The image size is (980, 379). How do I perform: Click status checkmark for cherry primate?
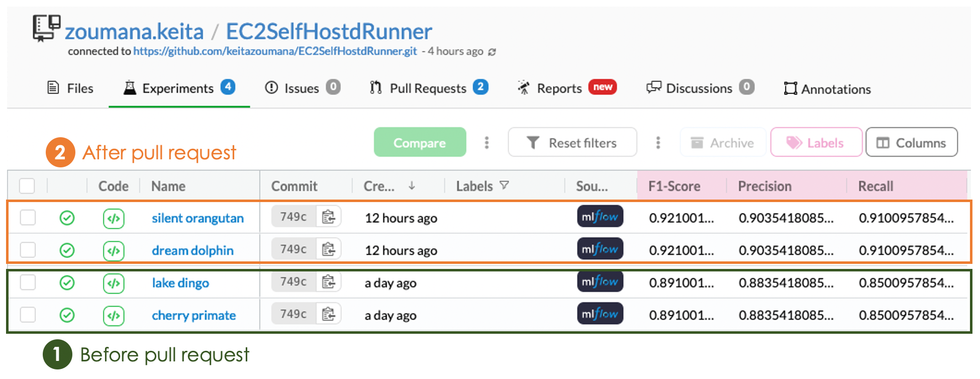(x=67, y=315)
